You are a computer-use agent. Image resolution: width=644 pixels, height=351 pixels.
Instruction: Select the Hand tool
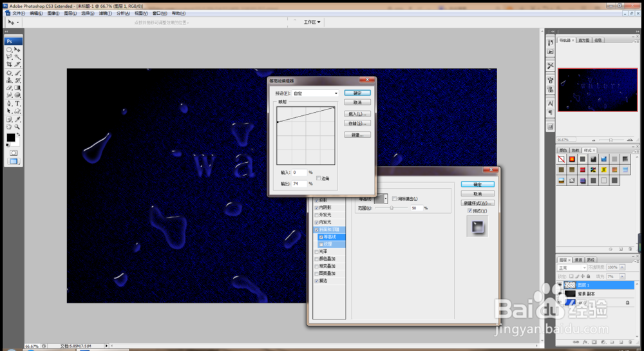click(9, 127)
